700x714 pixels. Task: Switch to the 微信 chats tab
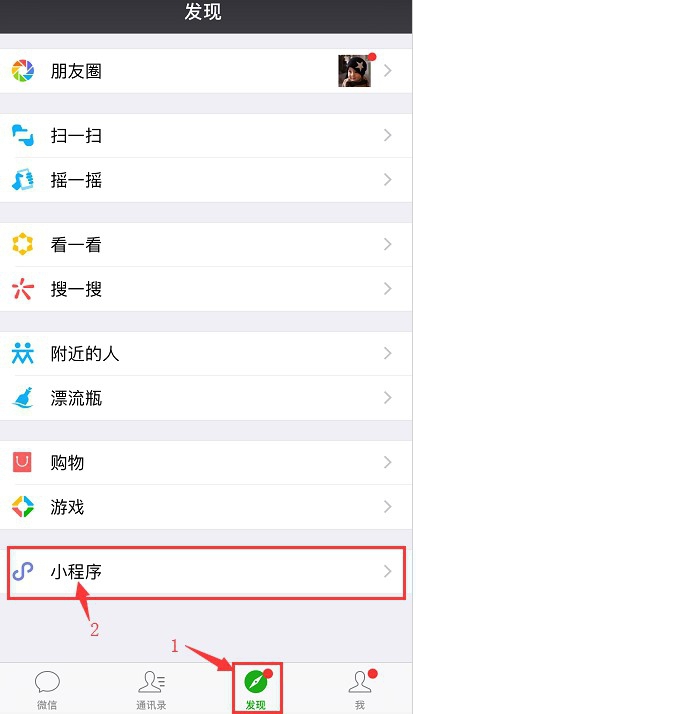click(x=47, y=690)
